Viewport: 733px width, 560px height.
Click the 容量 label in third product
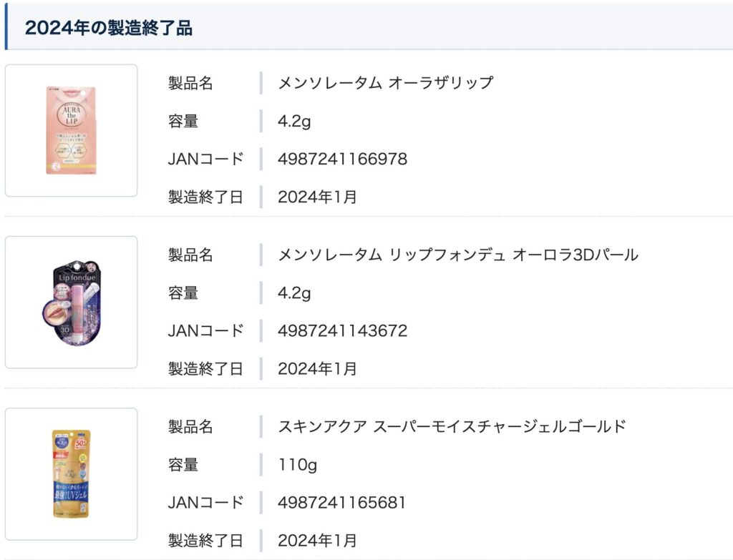[x=183, y=465]
